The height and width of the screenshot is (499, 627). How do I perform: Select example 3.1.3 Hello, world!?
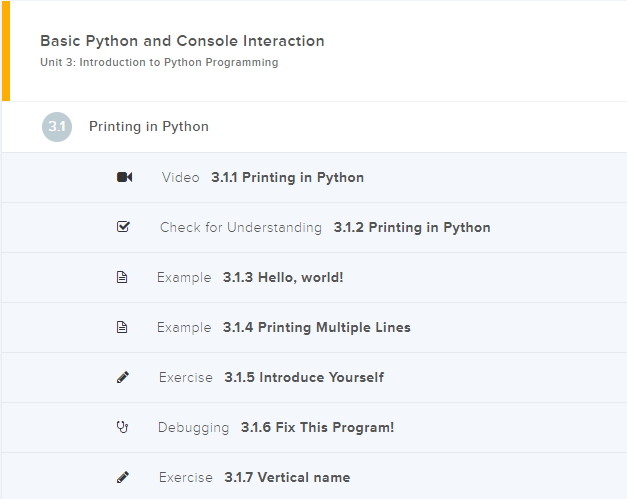(283, 278)
